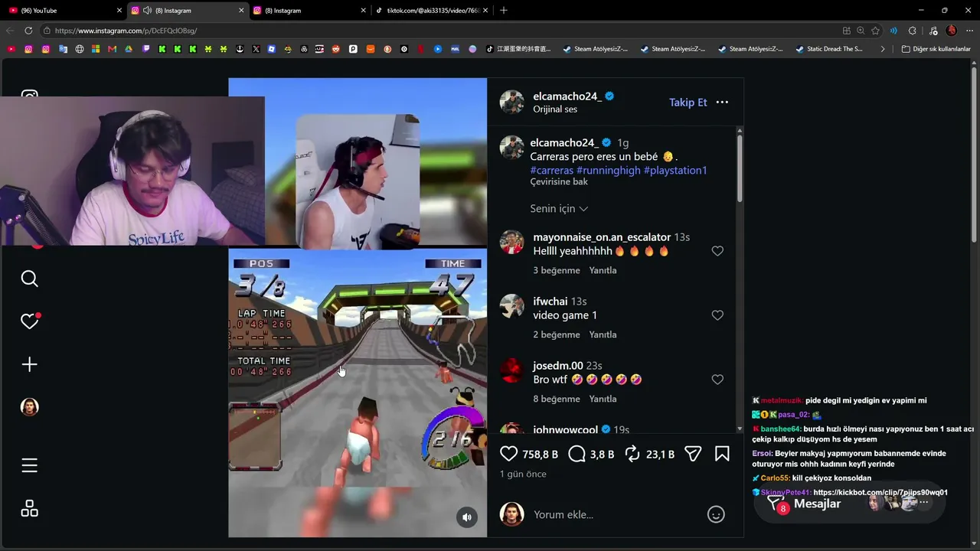
Task: Open the Meta apps grid icon
Action: click(x=29, y=509)
